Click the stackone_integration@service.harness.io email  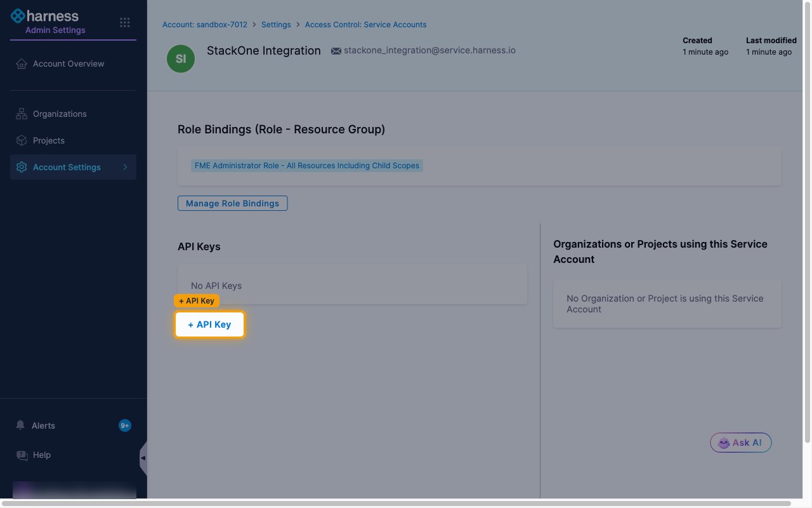pos(429,50)
